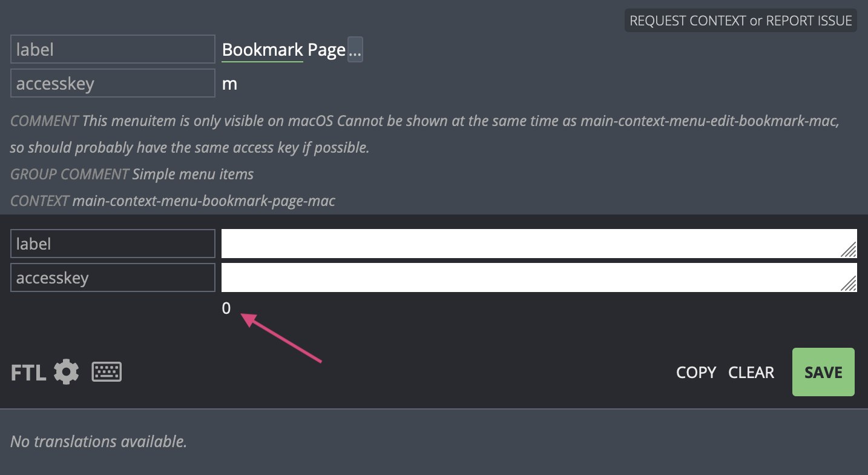Click REQUEST CONTEXT or REPORT ISSUE

[x=740, y=20]
